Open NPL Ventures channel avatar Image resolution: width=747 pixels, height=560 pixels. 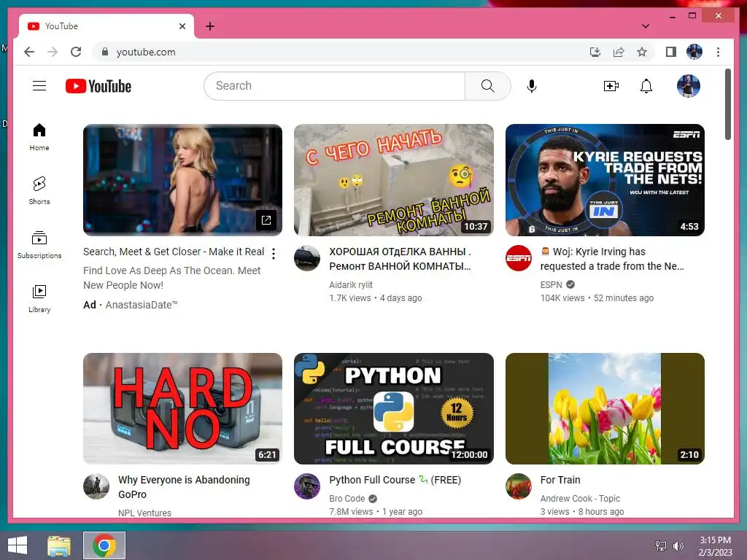coord(96,486)
